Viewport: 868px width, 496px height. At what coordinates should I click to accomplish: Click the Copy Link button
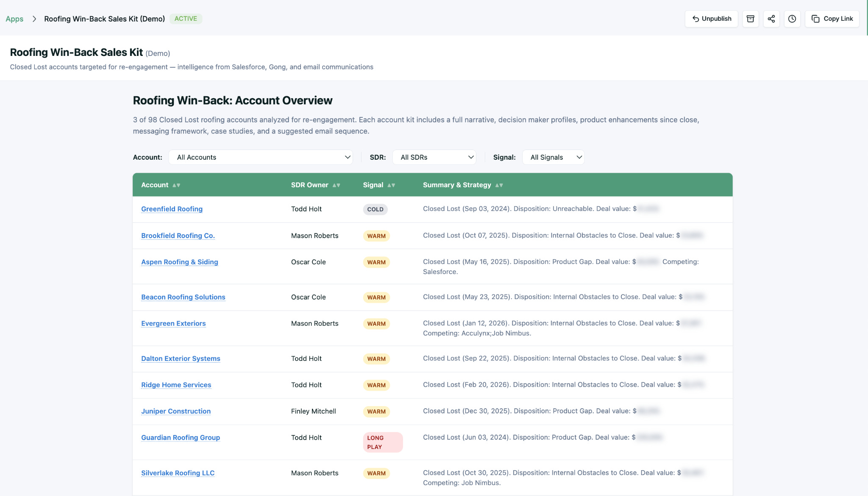832,19
